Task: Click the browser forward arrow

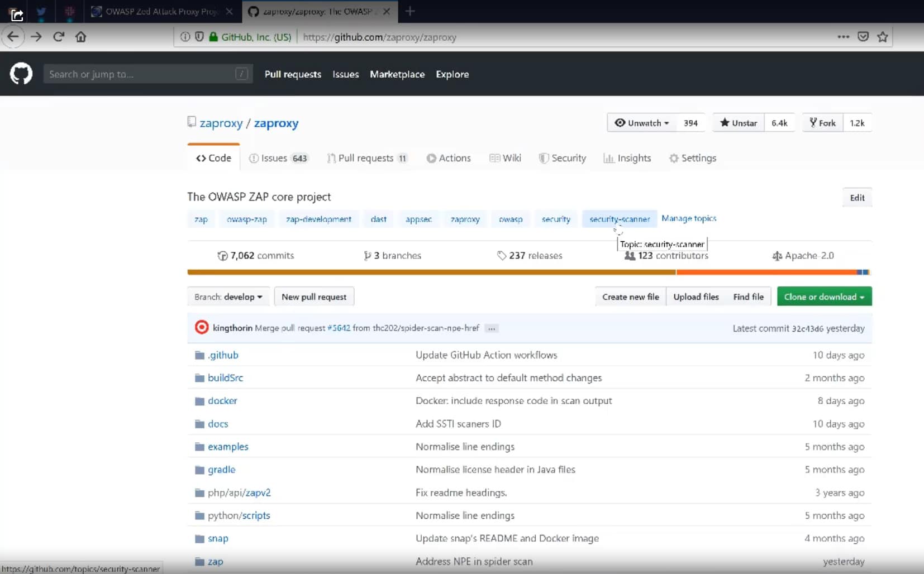Action: click(x=36, y=37)
